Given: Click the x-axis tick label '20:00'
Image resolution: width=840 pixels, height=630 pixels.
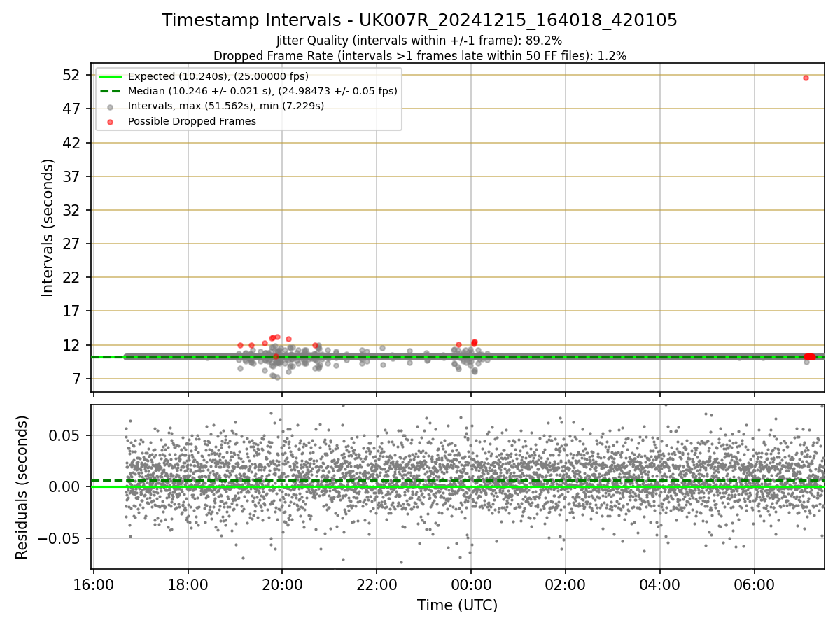Looking at the screenshot, I should [282, 584].
